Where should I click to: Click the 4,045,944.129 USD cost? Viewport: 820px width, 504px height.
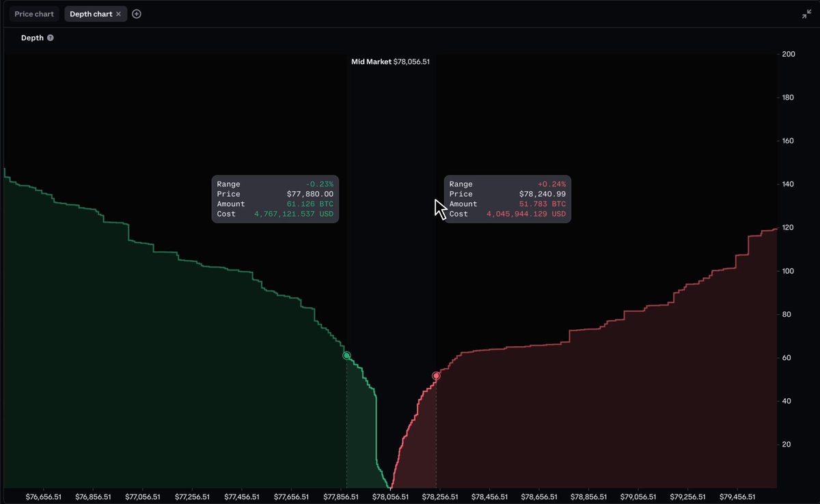tap(526, 214)
